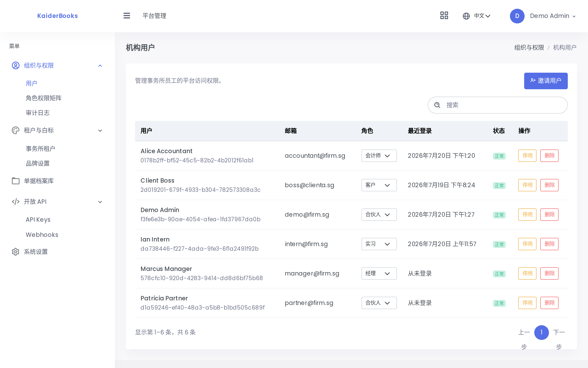588x368 pixels.
Task: Open the 中文 language dropdown
Action: coord(482,16)
